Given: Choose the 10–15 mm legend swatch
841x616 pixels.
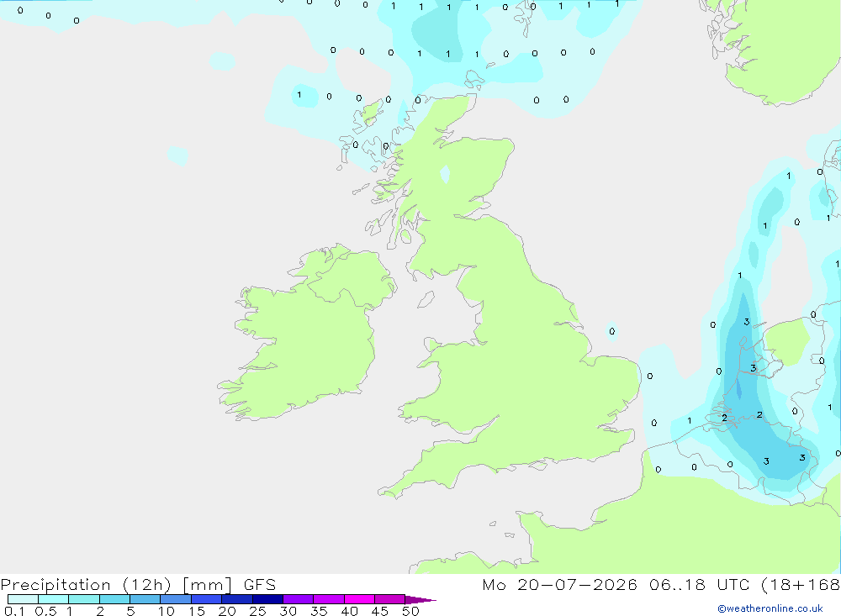Looking at the screenshot, I should (176, 599).
